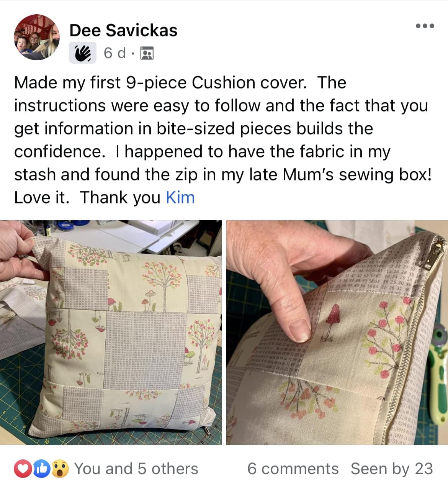Click the yellow wow face reaction icon
448x495 pixels.
[x=60, y=469]
